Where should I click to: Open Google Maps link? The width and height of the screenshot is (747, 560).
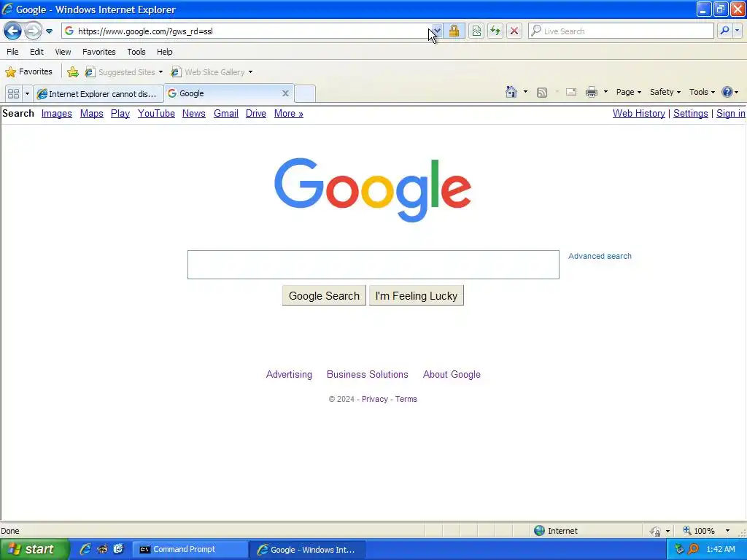(91, 113)
